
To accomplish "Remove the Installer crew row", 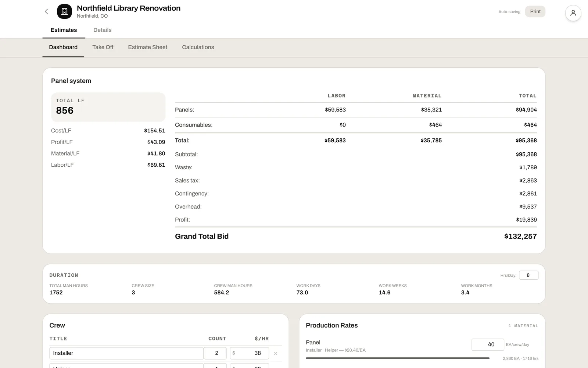I will tap(276, 353).
